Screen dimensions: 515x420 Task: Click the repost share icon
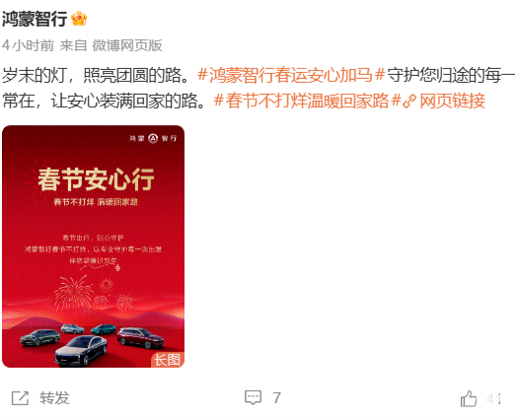20,398
